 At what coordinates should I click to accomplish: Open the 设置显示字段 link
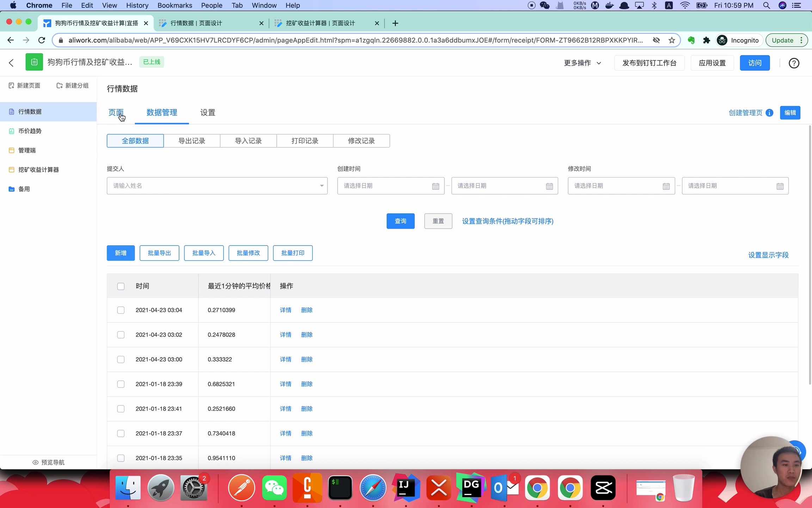tap(768, 255)
